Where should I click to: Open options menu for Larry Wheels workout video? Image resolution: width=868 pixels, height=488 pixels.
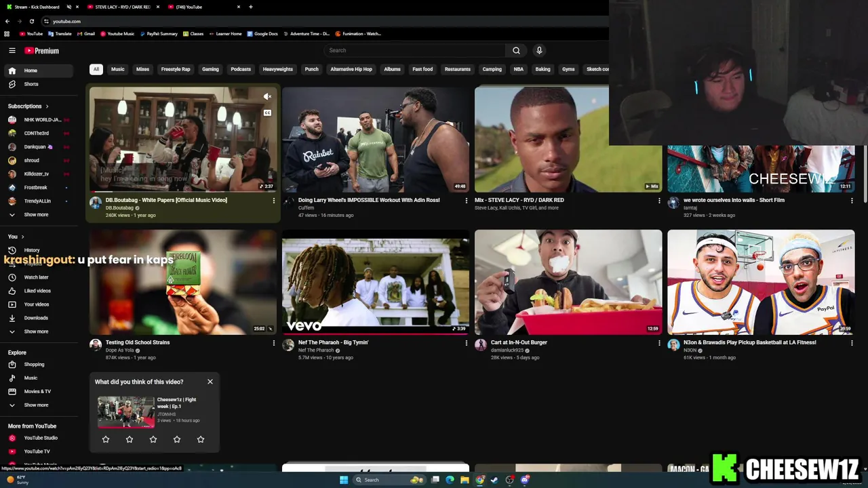(466, 201)
